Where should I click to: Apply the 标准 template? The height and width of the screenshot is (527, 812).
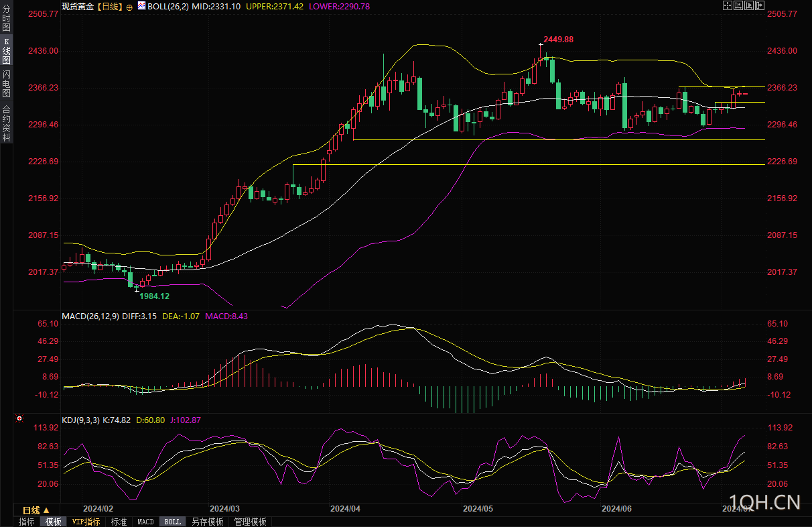(x=119, y=522)
